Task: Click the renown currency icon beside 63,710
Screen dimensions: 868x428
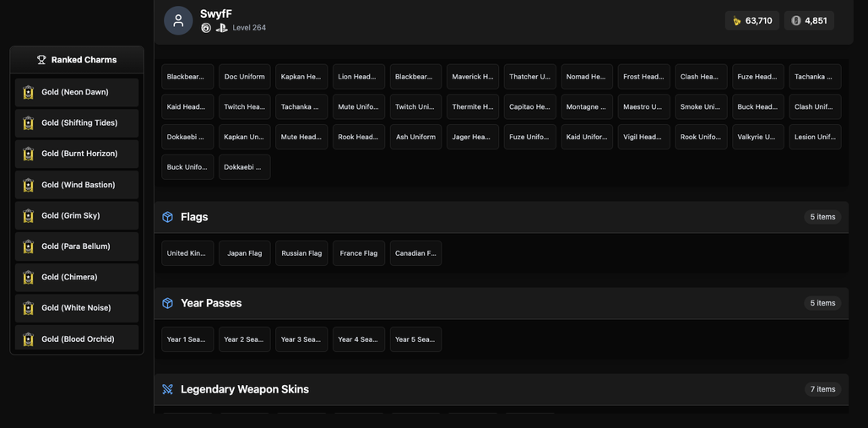Action: 737,20
